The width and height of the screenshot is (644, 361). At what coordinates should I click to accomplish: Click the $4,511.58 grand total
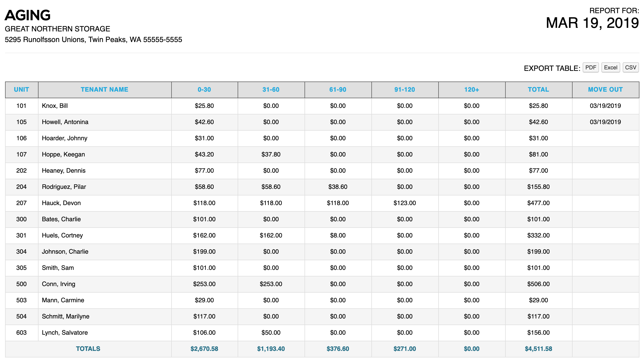pyautogui.click(x=538, y=349)
